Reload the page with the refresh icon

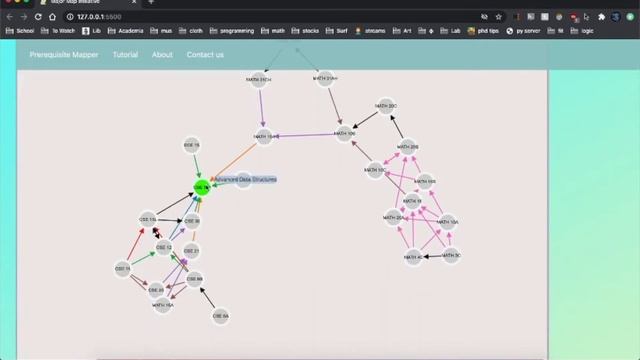point(38,17)
